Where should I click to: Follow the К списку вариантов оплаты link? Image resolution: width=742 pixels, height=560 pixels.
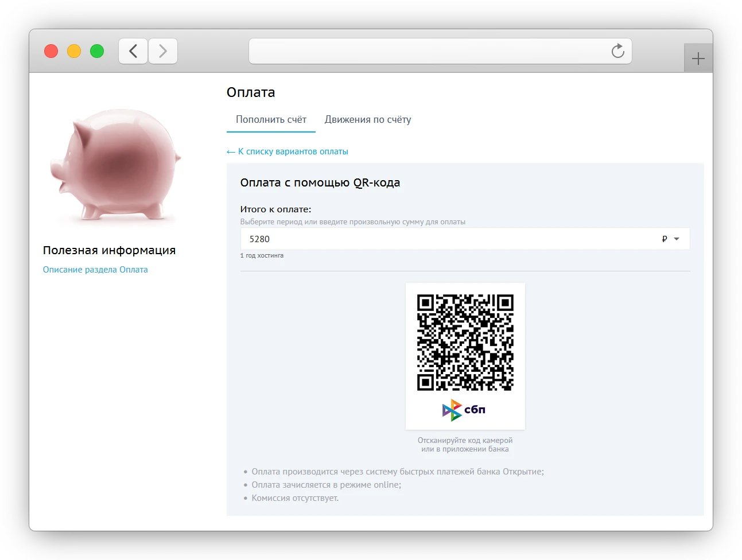coord(288,151)
